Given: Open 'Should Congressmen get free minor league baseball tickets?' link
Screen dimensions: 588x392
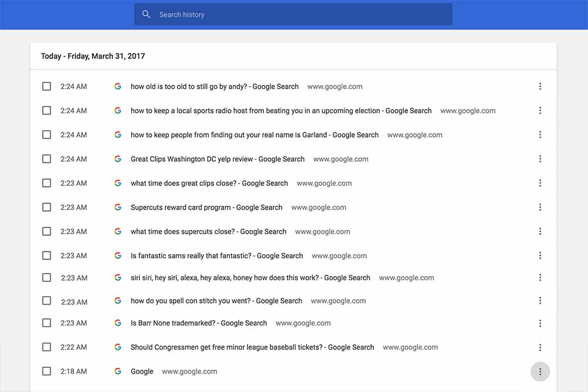Looking at the screenshot, I should [x=252, y=347].
